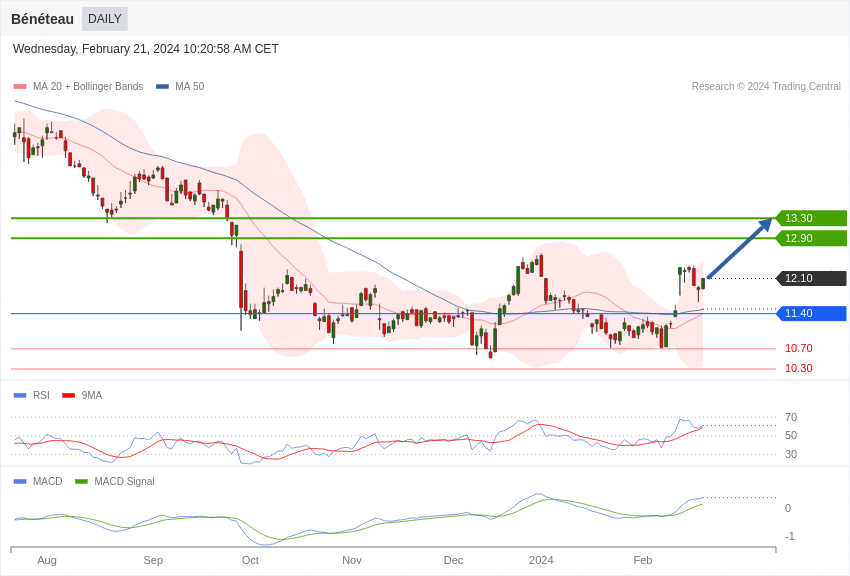Click the MACD legend blue swatch
The image size is (850, 576).
point(20,481)
